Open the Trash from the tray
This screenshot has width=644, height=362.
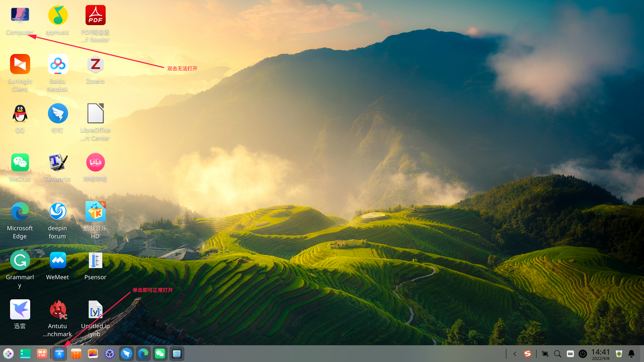(x=619, y=354)
